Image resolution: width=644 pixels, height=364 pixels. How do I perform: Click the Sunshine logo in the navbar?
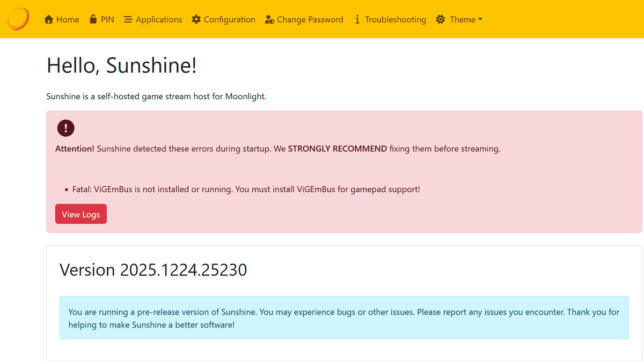coord(18,19)
